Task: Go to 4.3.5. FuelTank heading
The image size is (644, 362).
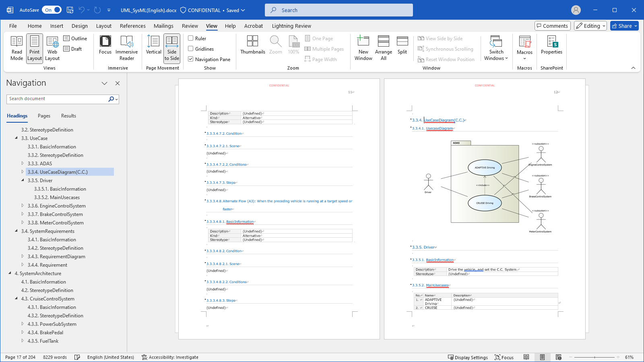Action: point(43,341)
